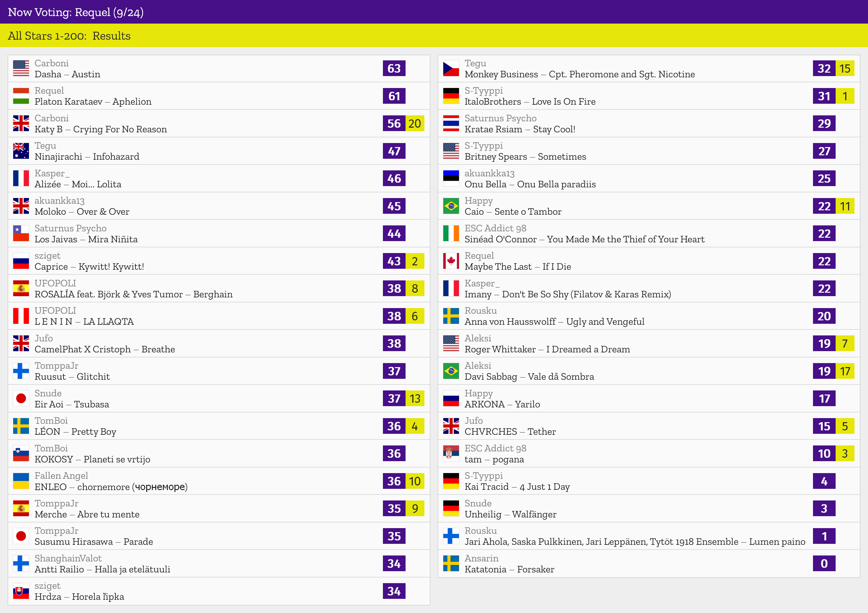This screenshot has height=613, width=868.
Task: Click the 'Moloko – Over & Over' song title
Action: point(82,212)
